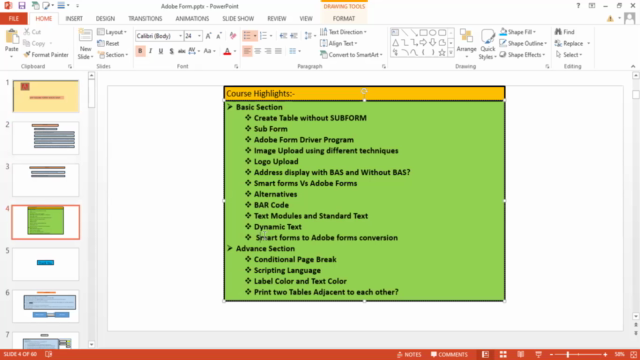The width and height of the screenshot is (640, 360).
Task: Open the Text Direction dropdown
Action: coord(343,32)
